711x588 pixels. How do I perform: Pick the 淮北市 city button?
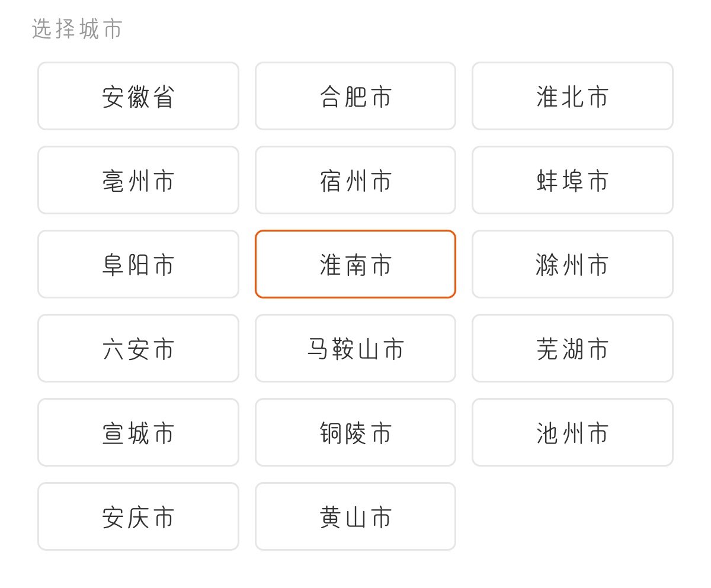[x=572, y=96]
